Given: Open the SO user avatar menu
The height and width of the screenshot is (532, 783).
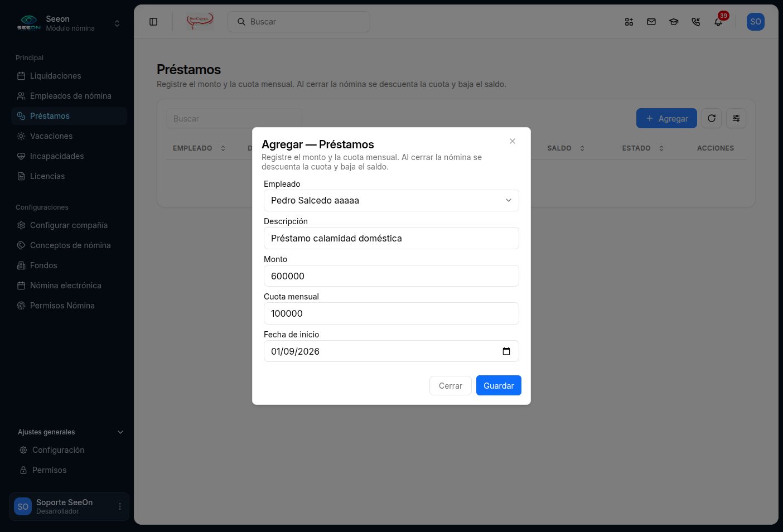Looking at the screenshot, I should (x=756, y=22).
